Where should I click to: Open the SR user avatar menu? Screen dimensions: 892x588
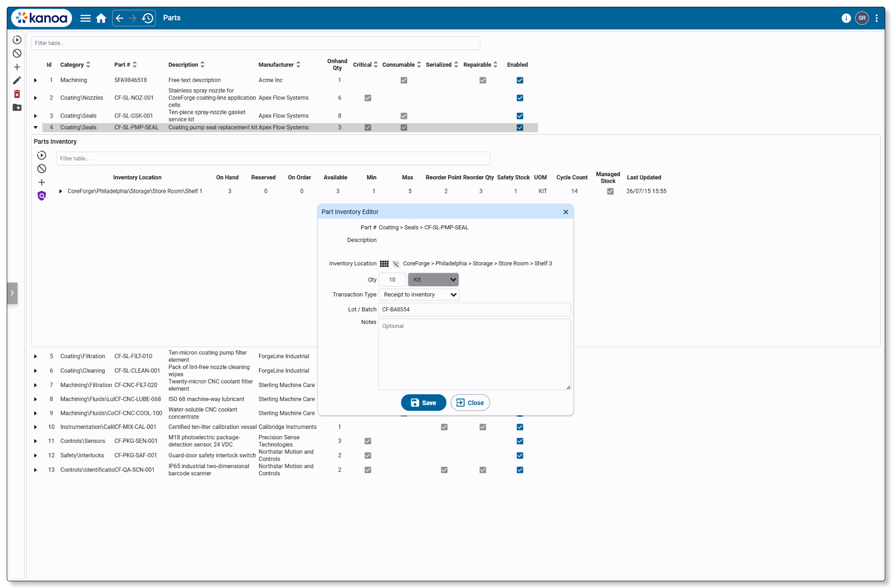[x=862, y=18]
